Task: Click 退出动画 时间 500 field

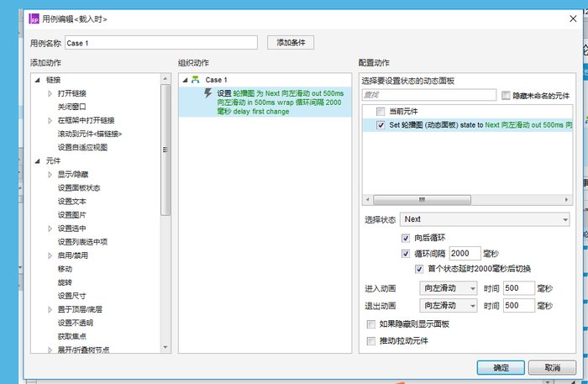Action: [x=519, y=305]
